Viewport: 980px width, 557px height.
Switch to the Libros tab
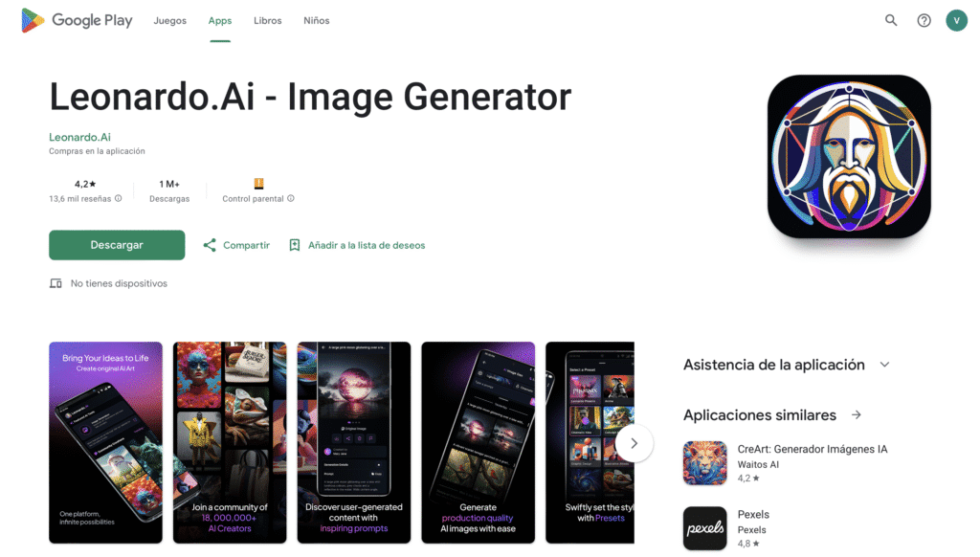pyautogui.click(x=268, y=21)
